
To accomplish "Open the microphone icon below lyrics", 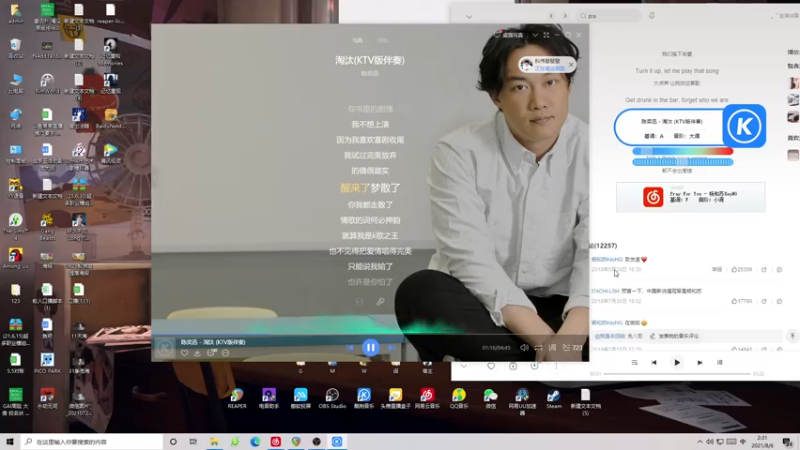I will (381, 302).
